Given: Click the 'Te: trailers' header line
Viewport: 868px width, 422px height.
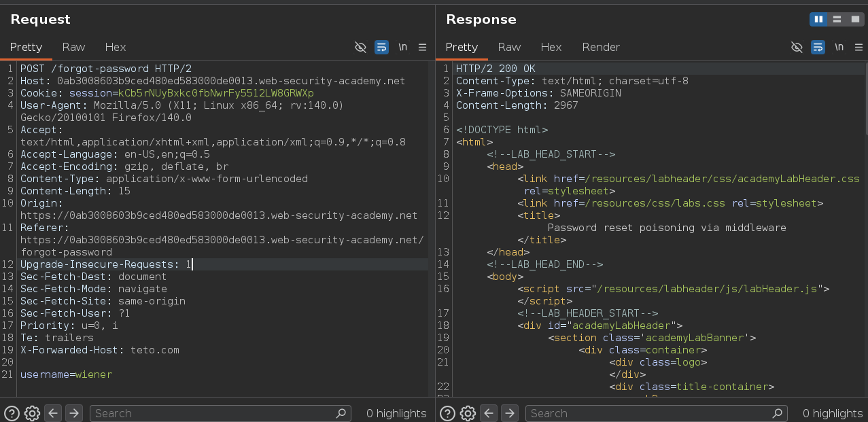Looking at the screenshot, I should coord(57,338).
